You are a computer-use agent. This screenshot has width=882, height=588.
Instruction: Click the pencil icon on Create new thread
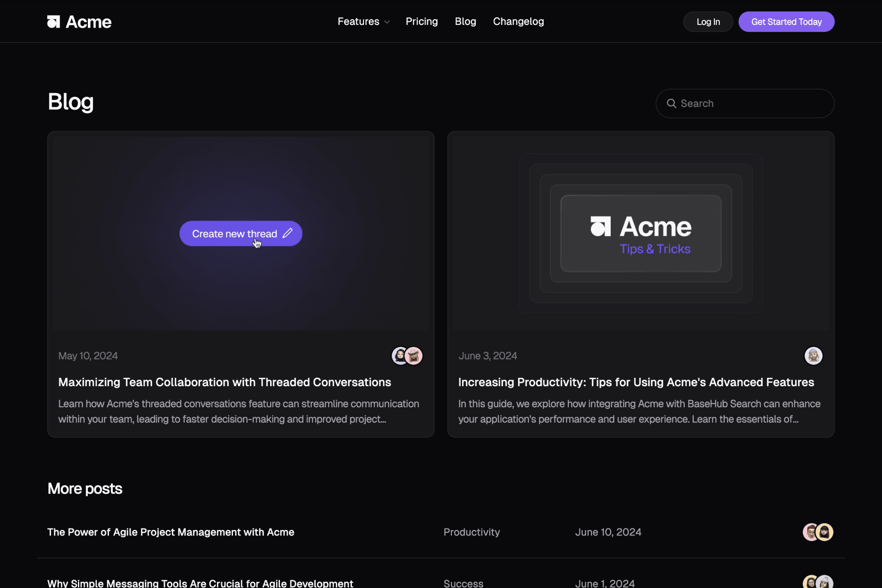coord(287,233)
